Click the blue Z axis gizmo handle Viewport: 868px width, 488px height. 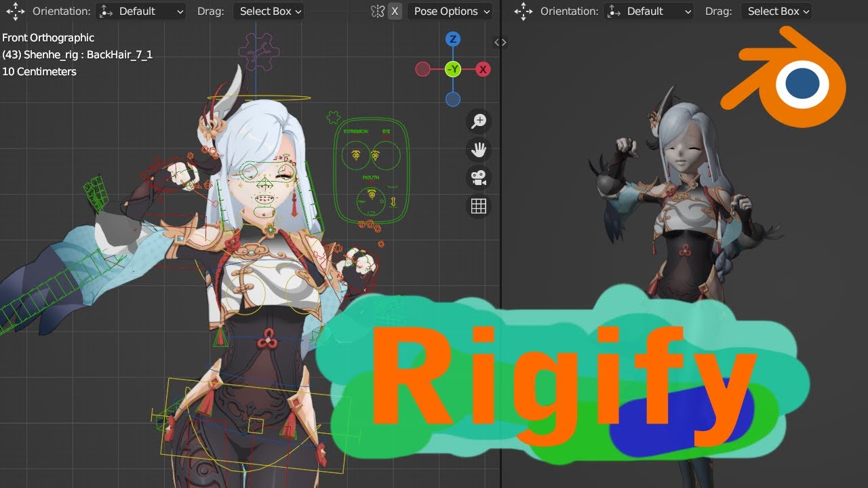453,39
